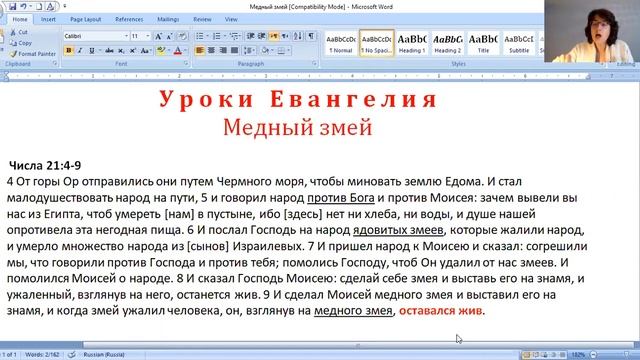The height and width of the screenshot is (360, 640).
Task: Decrease paragraph indent
Action: pos(251,36)
